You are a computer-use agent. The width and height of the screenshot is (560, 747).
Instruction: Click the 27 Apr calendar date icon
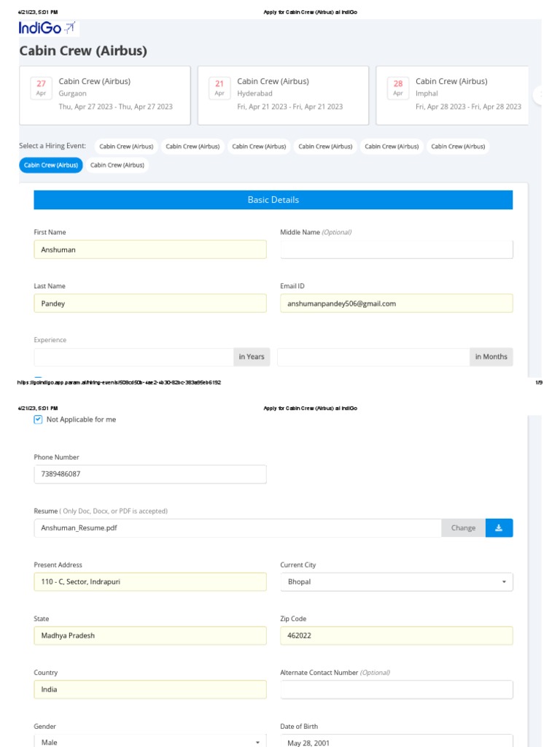42,88
